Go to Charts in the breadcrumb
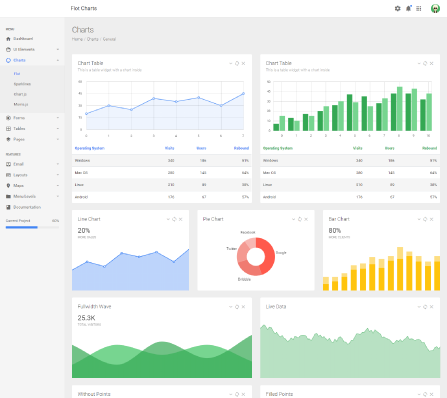The image size is (447, 398). tap(93, 39)
